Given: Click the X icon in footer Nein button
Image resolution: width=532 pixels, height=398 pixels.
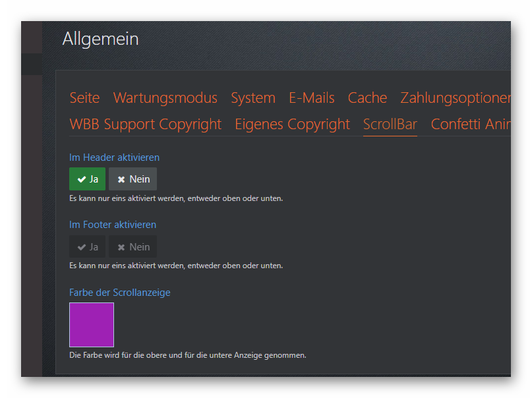Looking at the screenshot, I should [x=121, y=247].
